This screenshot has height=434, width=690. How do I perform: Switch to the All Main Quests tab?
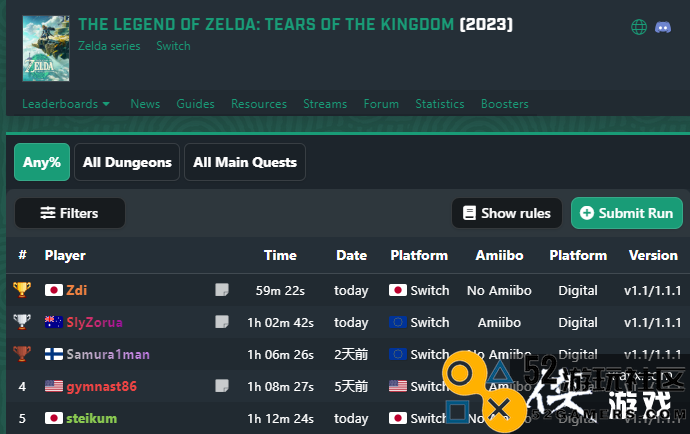click(x=245, y=162)
